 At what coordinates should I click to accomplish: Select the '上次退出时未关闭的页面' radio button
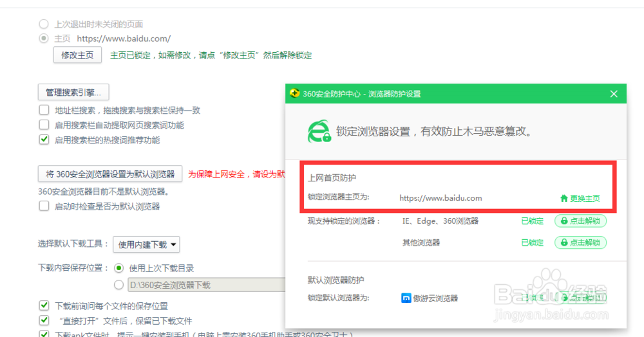click(x=44, y=24)
